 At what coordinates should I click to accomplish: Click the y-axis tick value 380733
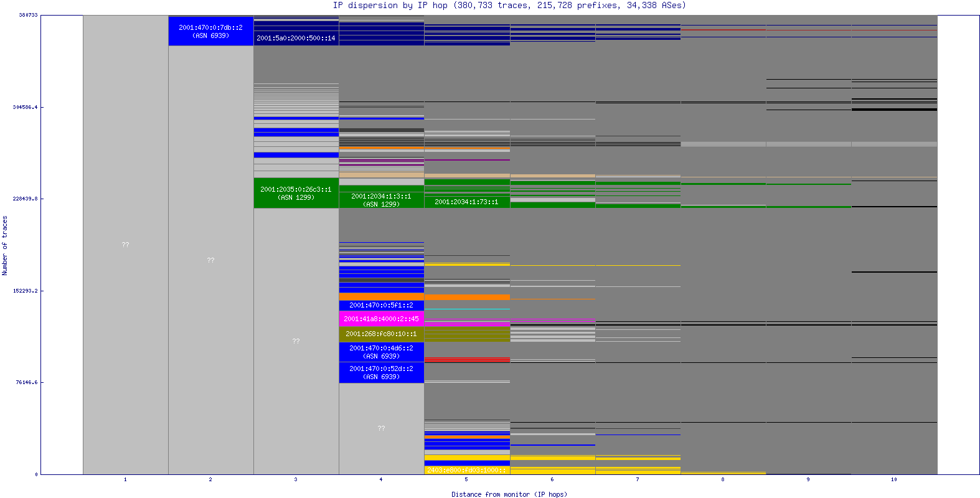tap(28, 15)
